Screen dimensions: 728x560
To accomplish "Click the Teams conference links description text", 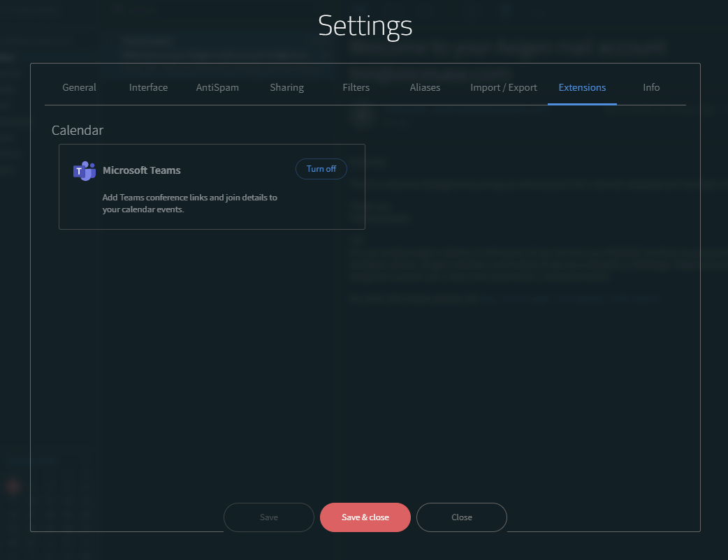I will tap(189, 203).
